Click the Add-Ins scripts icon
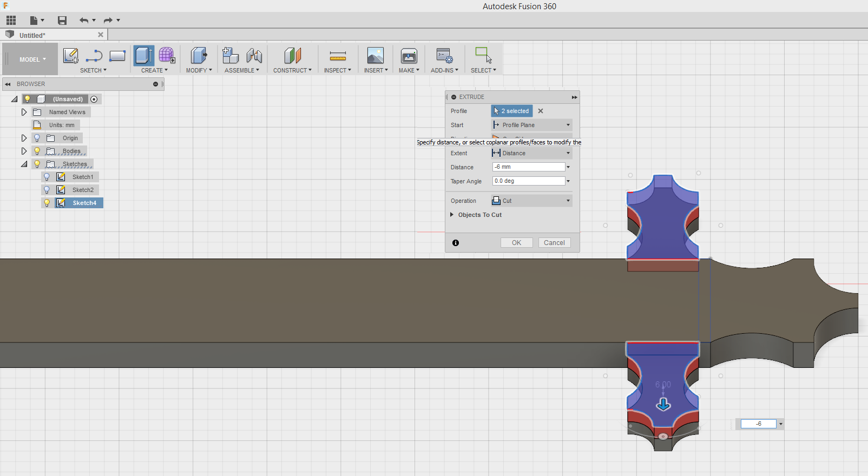The width and height of the screenshot is (868, 476). tap(444, 56)
